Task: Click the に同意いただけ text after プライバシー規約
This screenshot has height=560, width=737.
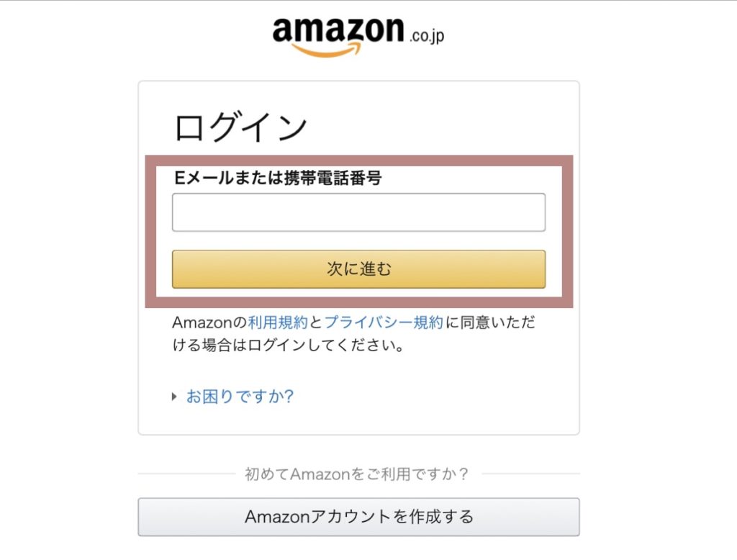Action: click(491, 322)
